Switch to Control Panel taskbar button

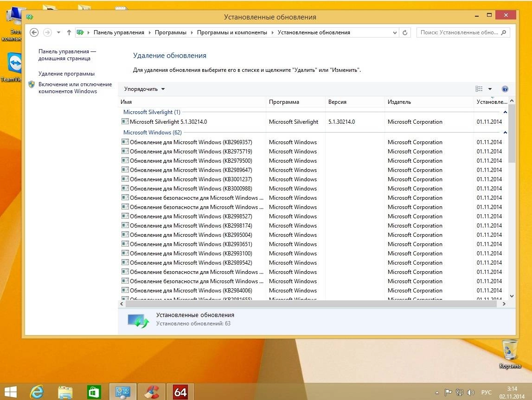click(x=123, y=392)
